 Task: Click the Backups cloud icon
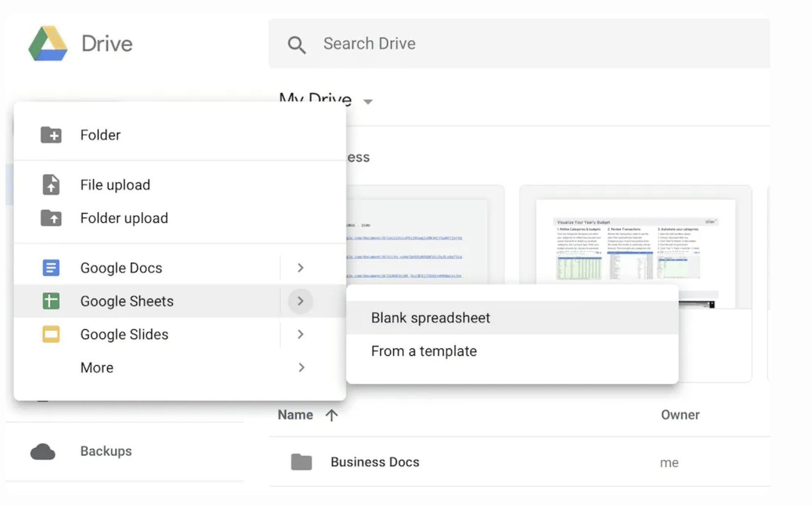(43, 451)
